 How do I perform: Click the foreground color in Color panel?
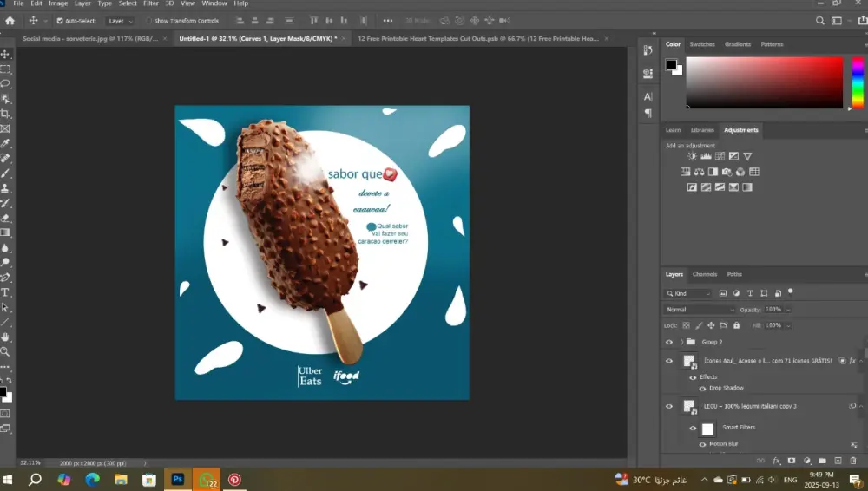pos(672,65)
